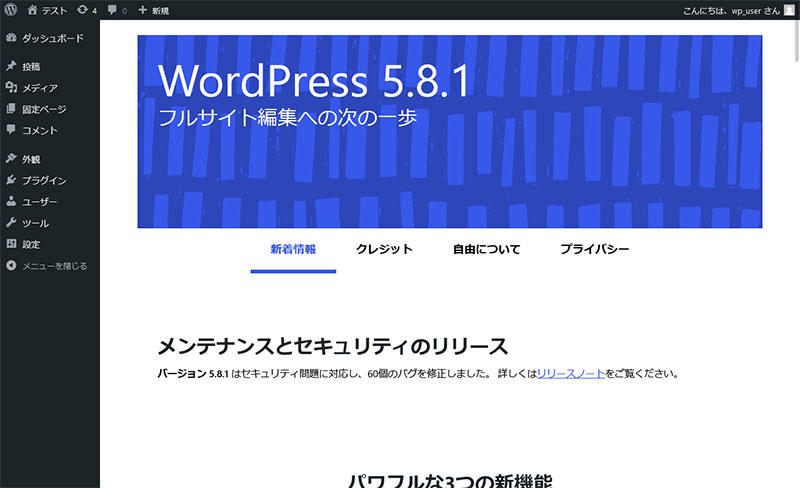Click 新規 in the admin bar
This screenshot has height=488, width=800.
point(160,10)
